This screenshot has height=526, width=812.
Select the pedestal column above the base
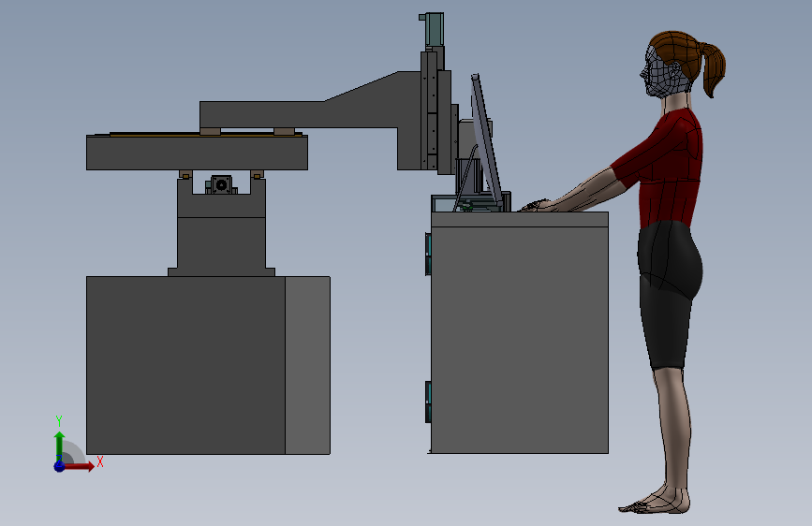coord(221,242)
